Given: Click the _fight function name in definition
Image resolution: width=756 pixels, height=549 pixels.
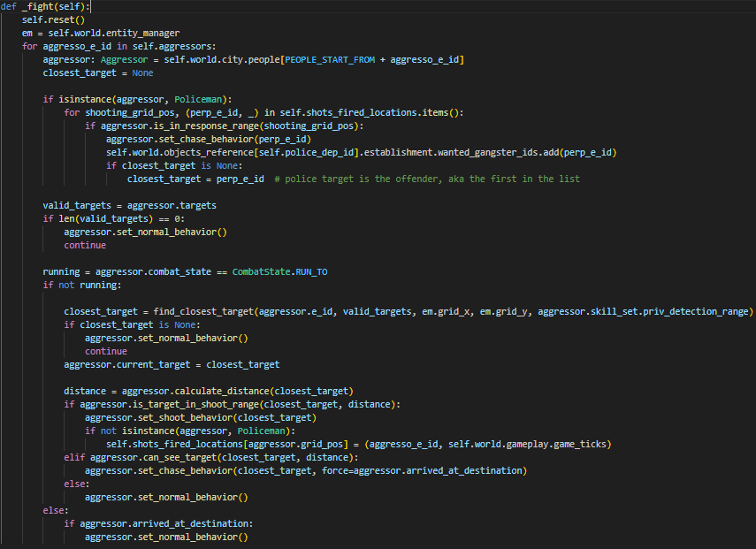Looking at the screenshot, I should click(x=36, y=6).
